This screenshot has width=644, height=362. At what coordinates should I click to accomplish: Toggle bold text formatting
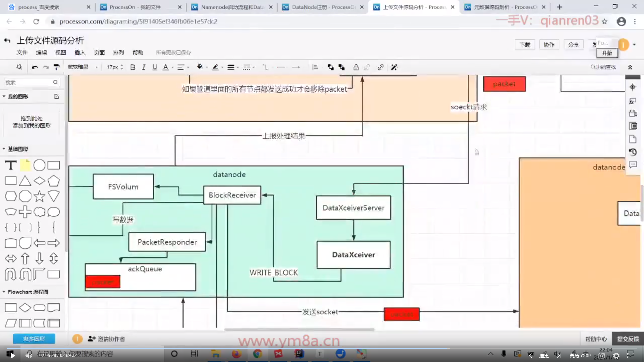pos(133,67)
